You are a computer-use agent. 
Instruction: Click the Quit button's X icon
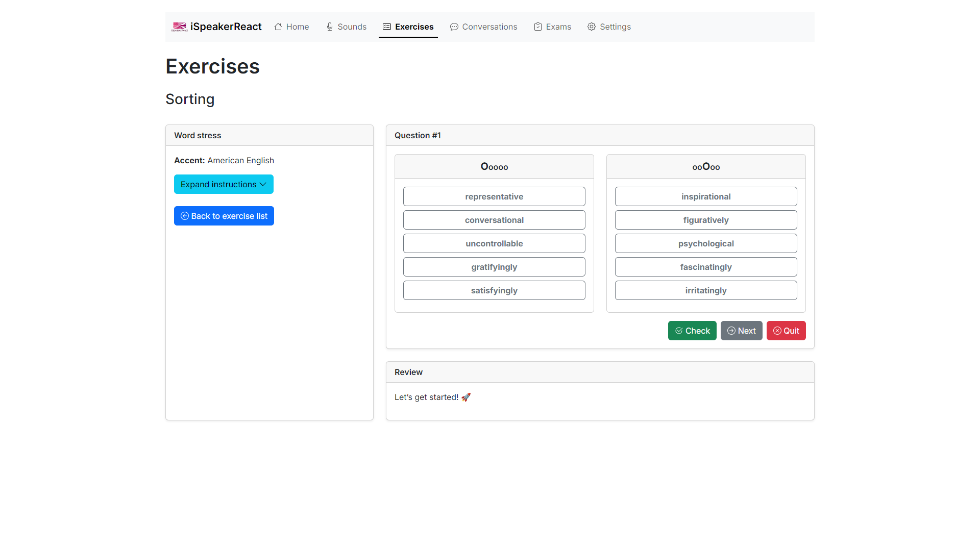777,331
